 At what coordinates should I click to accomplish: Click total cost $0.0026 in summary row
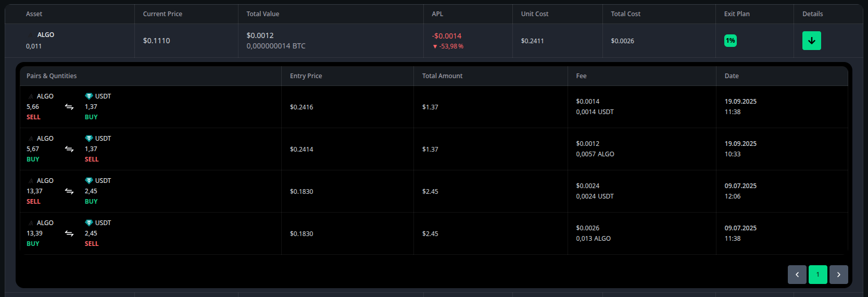click(x=623, y=41)
